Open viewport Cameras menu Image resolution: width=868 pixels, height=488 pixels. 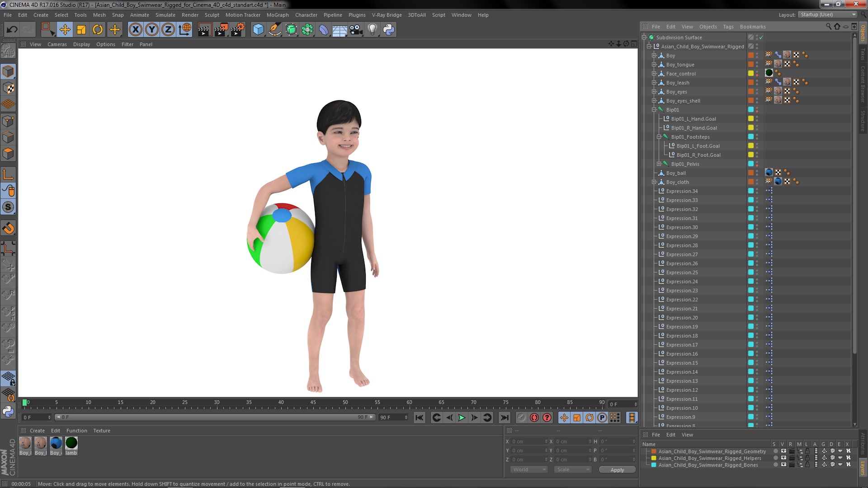click(57, 44)
